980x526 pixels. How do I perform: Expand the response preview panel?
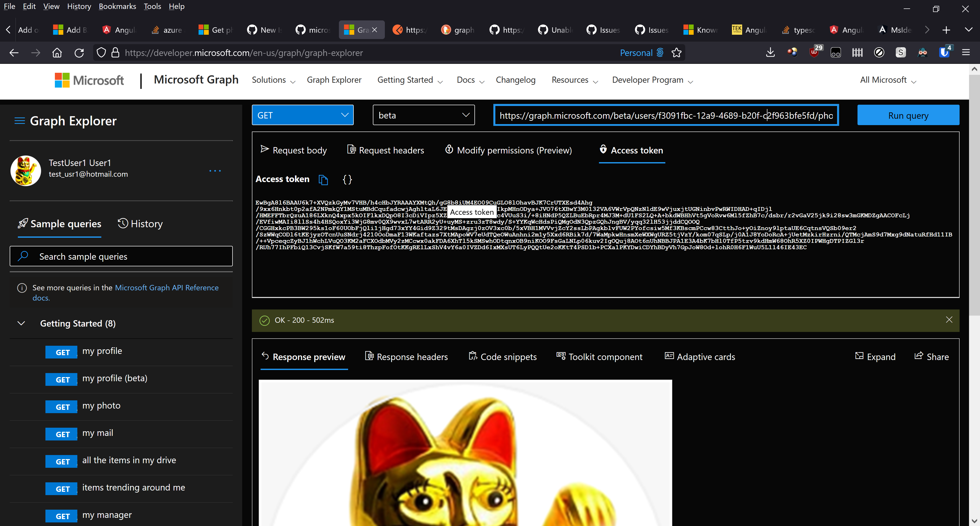click(x=875, y=357)
